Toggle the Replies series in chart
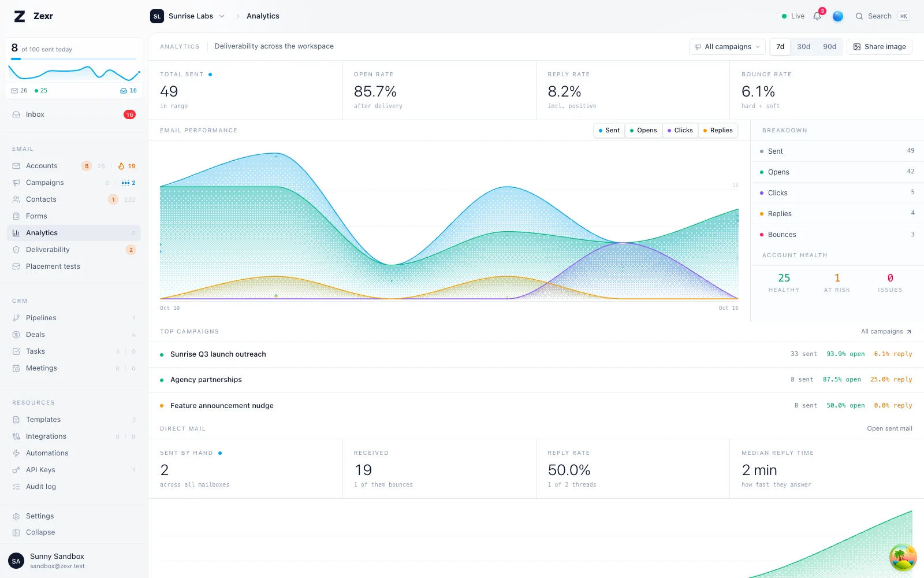924x578 pixels. (718, 131)
